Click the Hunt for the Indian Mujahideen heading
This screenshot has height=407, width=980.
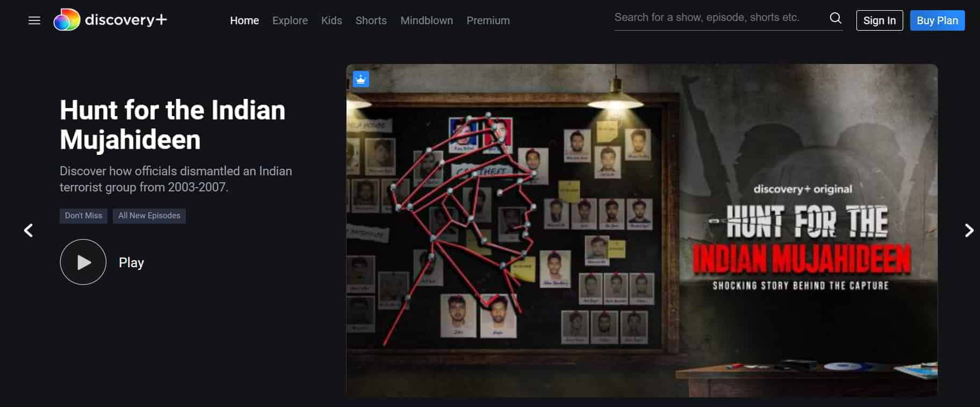172,125
